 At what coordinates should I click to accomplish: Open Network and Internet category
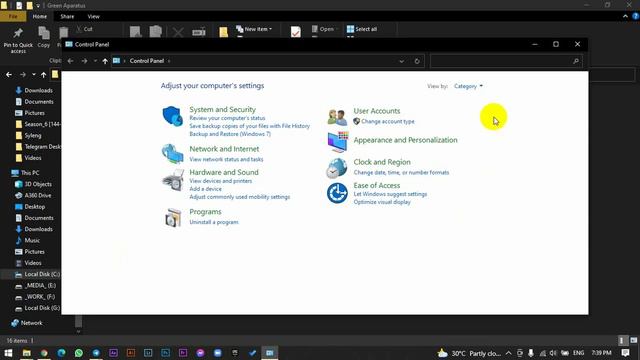tap(224, 149)
